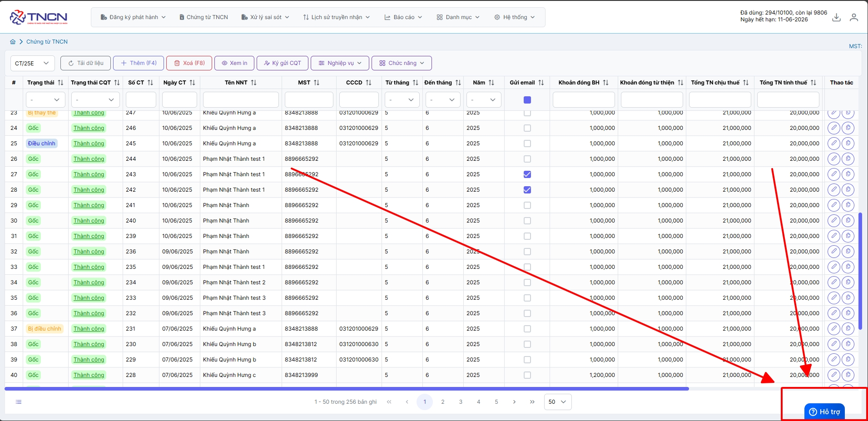Screen dimensions: 868x421
Task: Open the Hỗ trợ support button
Action: tap(824, 411)
